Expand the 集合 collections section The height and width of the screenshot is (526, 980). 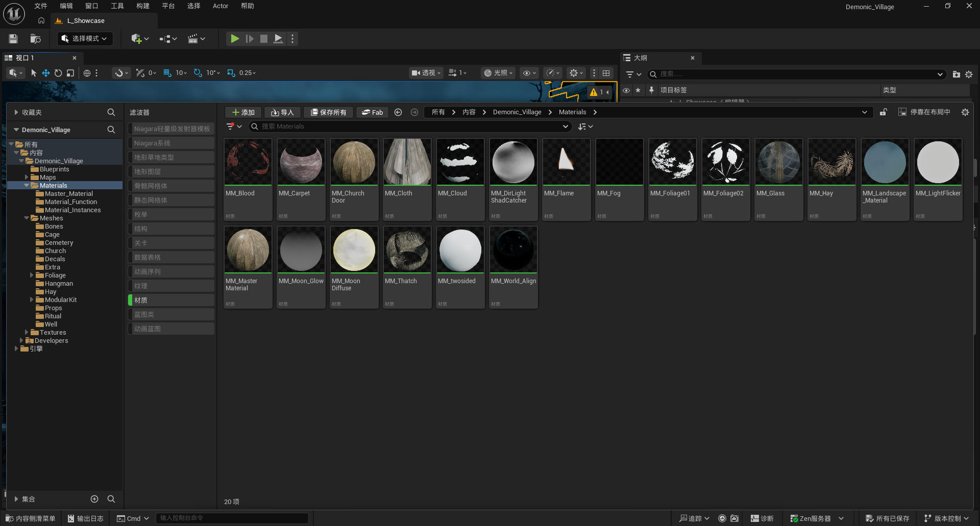pos(16,499)
